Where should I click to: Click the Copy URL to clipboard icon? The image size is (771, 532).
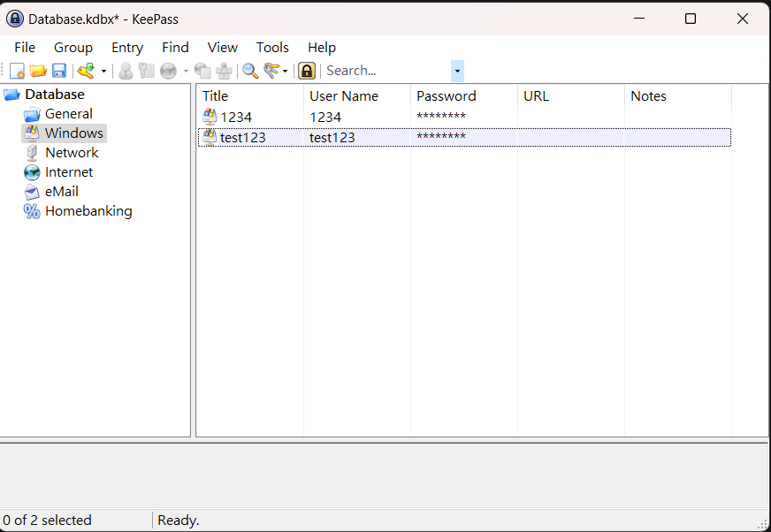[202, 71]
